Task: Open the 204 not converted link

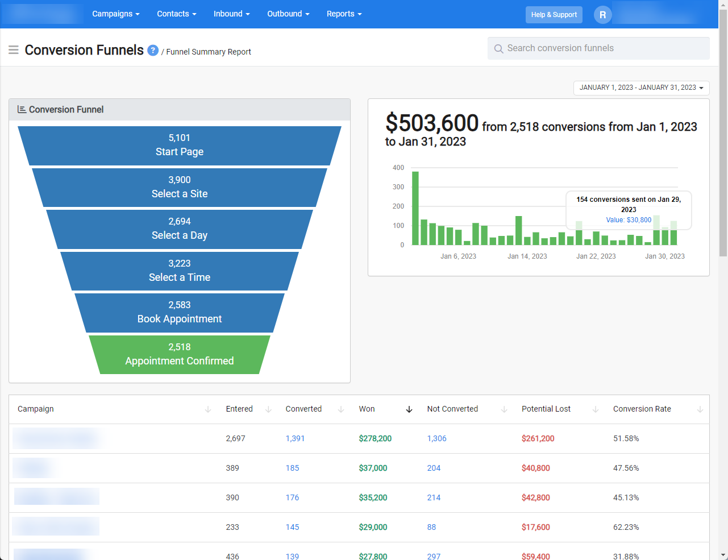Action: click(434, 468)
